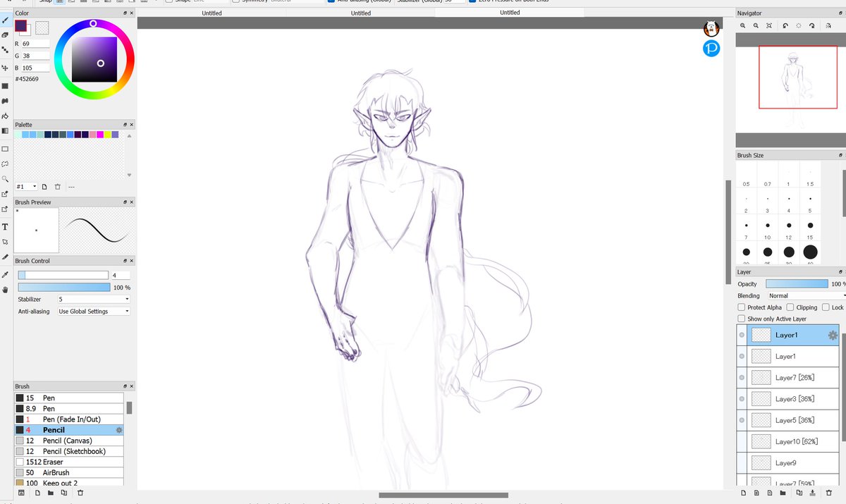Toggle visibility of Layer3 [36%]
Viewport: 846px width, 504px height.
[x=742, y=399]
